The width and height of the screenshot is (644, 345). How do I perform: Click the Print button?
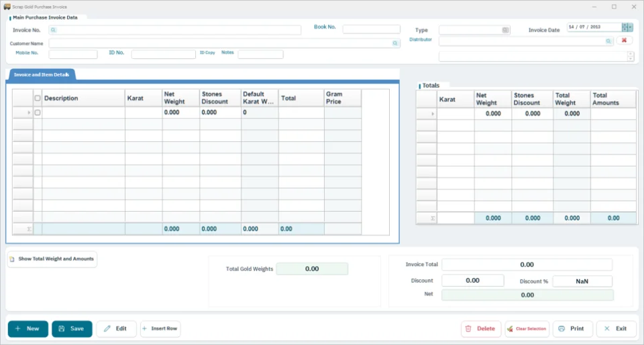click(x=572, y=329)
